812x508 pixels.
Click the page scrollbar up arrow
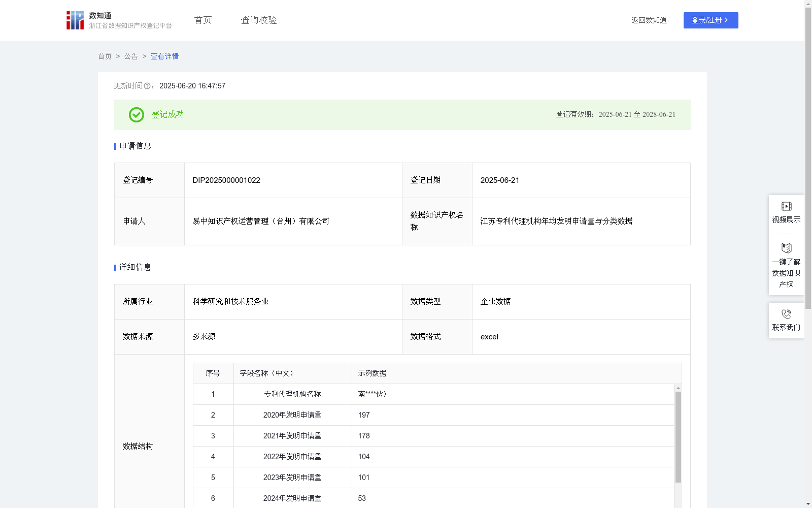pos(808,4)
